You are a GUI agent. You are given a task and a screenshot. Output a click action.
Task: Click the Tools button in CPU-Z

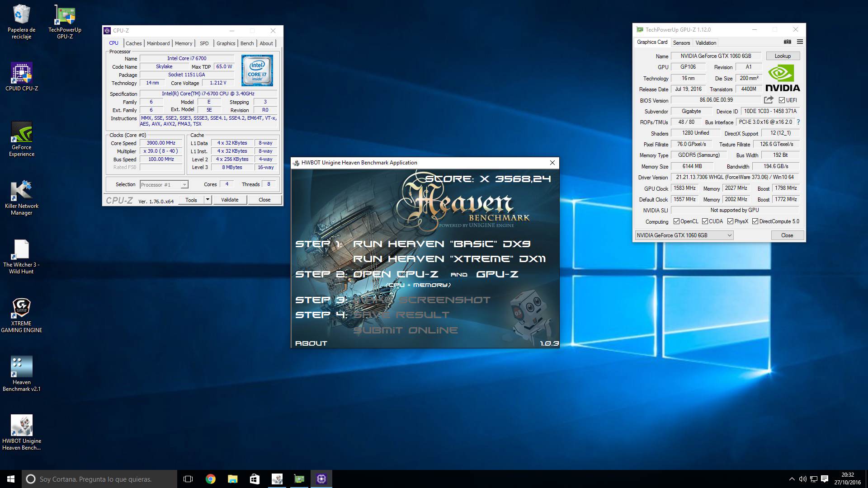191,200
